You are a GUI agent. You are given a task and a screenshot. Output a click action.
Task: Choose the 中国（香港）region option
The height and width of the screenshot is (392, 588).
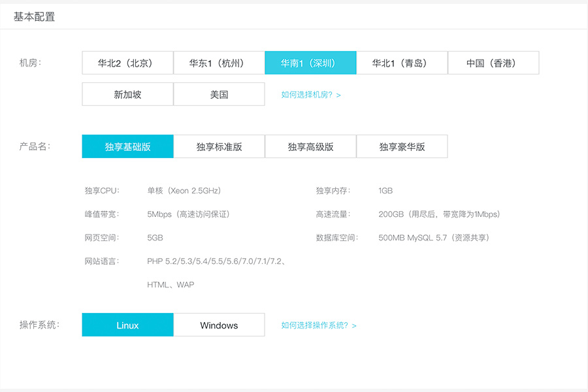pos(493,63)
